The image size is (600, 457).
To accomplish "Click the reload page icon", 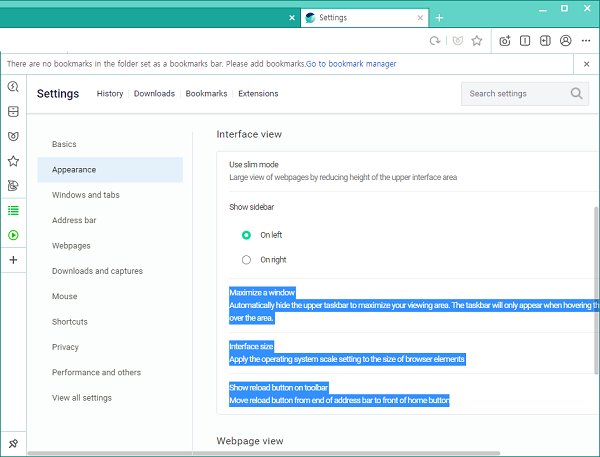I will [435, 41].
